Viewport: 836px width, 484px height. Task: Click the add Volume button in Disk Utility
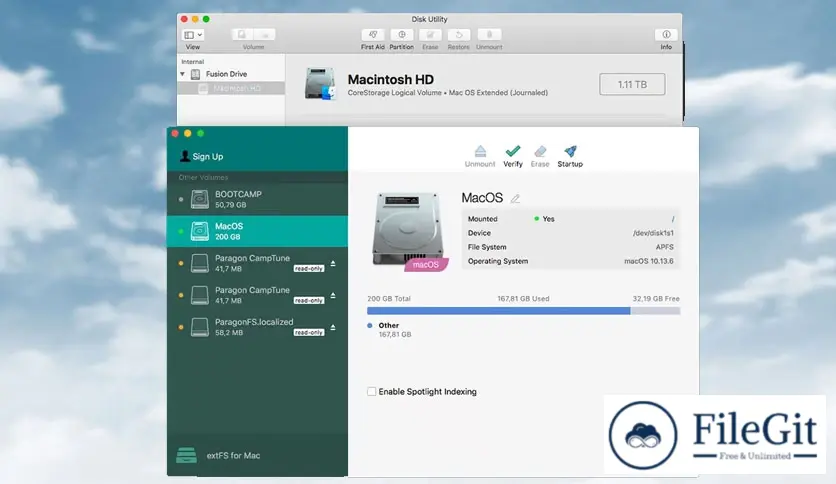tap(242, 35)
